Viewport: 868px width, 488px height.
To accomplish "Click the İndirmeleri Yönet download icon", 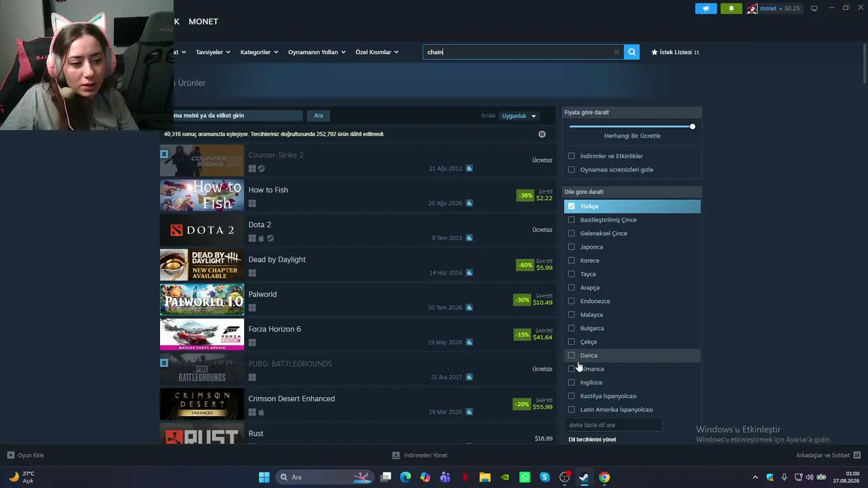I will [x=396, y=455].
